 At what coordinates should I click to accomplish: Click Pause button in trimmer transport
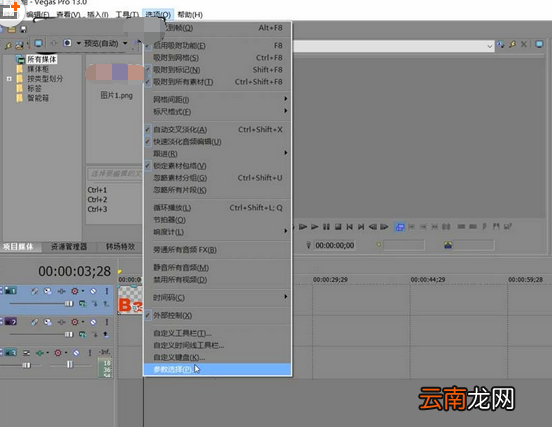(326, 227)
